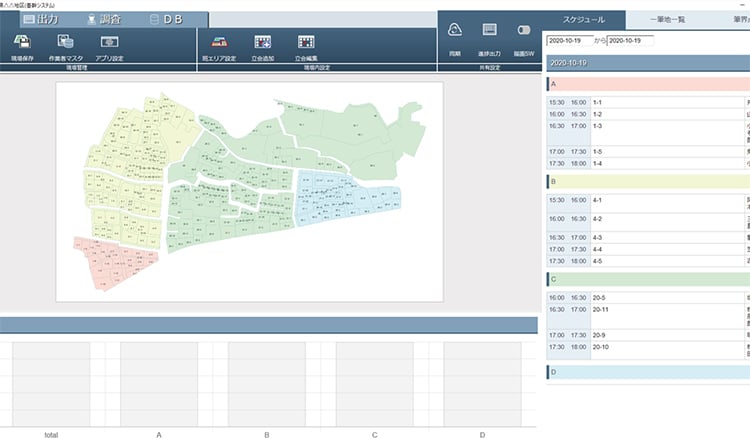
Task: Click the 進捗出力 progress output icon
Action: coord(489,30)
